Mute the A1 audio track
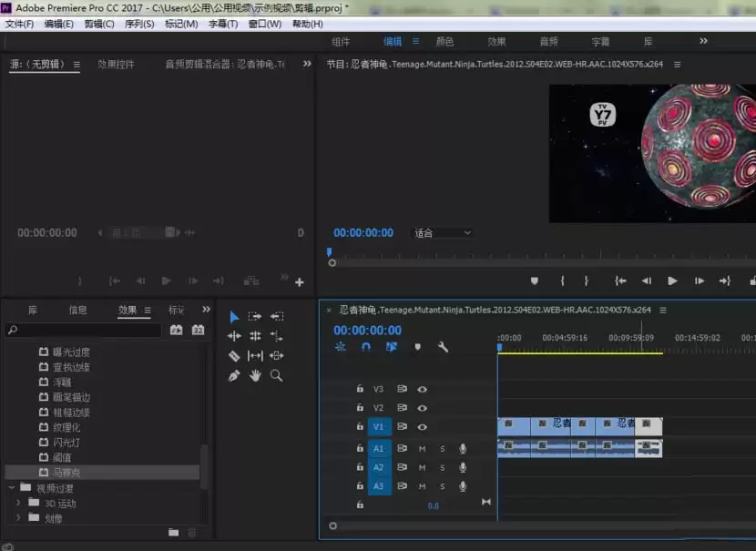Screen dimensions: 756x551 [x=422, y=447]
